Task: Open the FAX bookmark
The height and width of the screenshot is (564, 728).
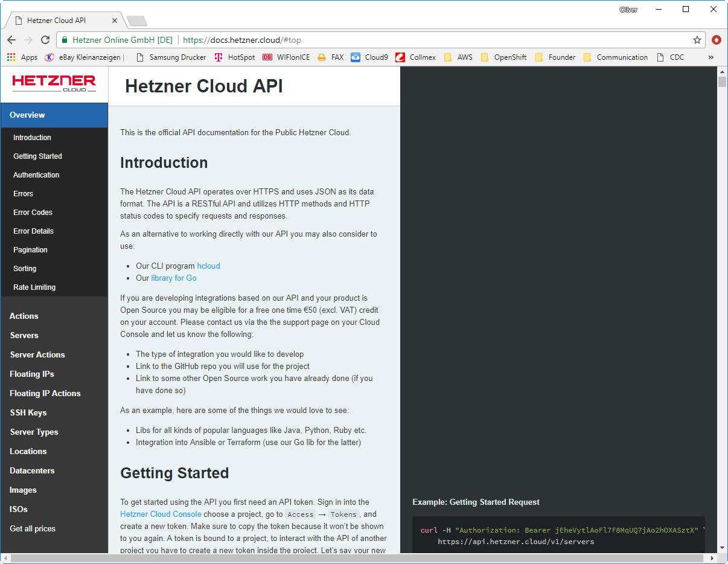Action: pos(331,57)
